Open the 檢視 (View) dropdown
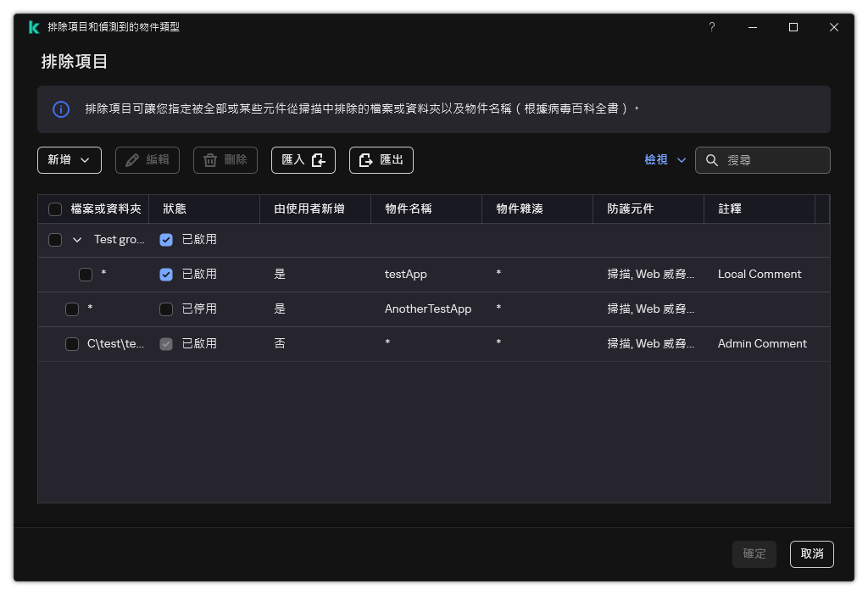868x595 pixels. click(x=665, y=159)
